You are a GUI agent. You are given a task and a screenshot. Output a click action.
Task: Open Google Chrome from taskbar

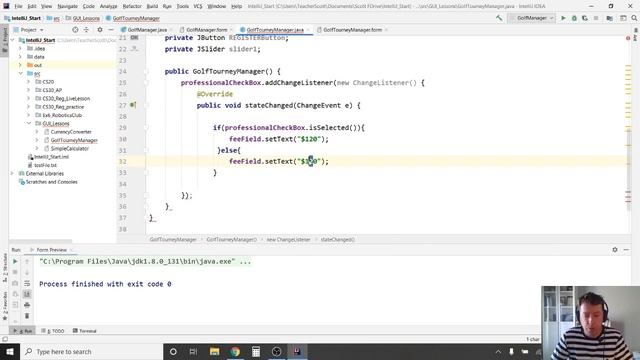235,351
